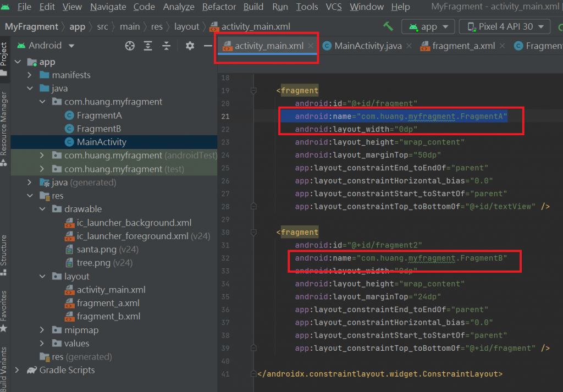
Task: Expand the Gradle Scripts node
Action: point(18,370)
